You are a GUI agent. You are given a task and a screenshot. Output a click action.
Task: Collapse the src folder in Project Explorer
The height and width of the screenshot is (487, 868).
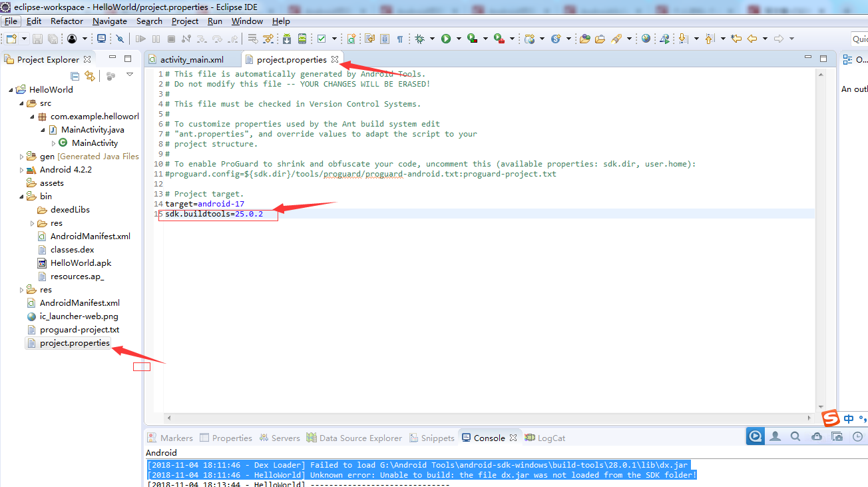pyautogui.click(x=22, y=103)
